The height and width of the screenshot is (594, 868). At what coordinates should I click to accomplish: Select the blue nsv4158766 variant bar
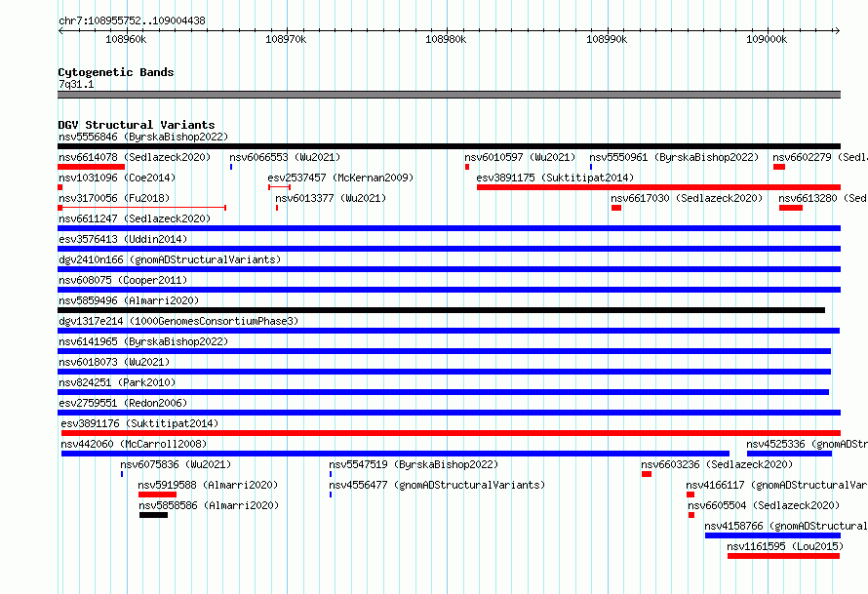point(772,535)
